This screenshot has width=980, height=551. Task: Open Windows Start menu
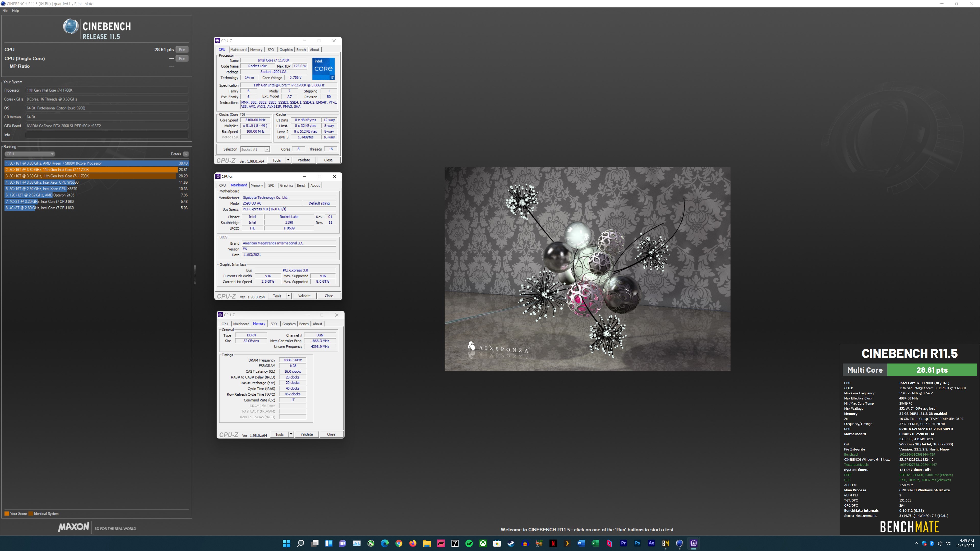coord(286,543)
